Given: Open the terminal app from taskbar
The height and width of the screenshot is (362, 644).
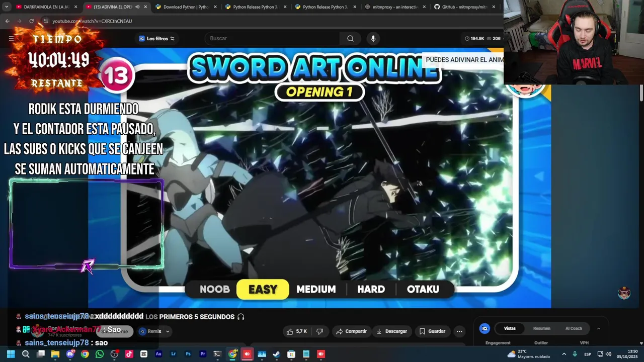Looking at the screenshot, I should [217, 354].
